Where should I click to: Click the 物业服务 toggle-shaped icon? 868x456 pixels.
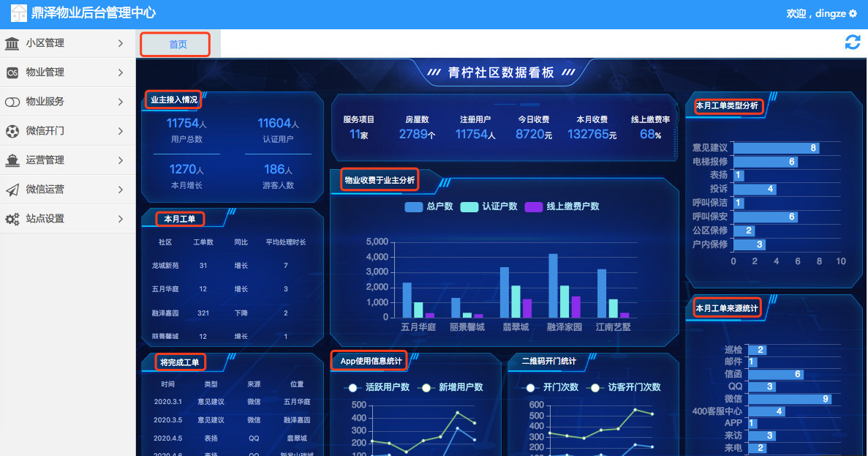[12, 102]
